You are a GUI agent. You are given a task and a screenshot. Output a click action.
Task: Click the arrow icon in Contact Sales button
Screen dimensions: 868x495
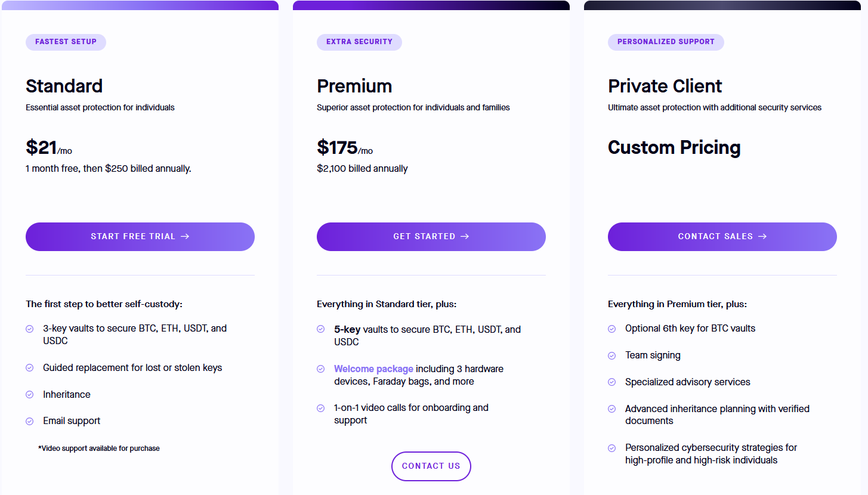point(762,237)
